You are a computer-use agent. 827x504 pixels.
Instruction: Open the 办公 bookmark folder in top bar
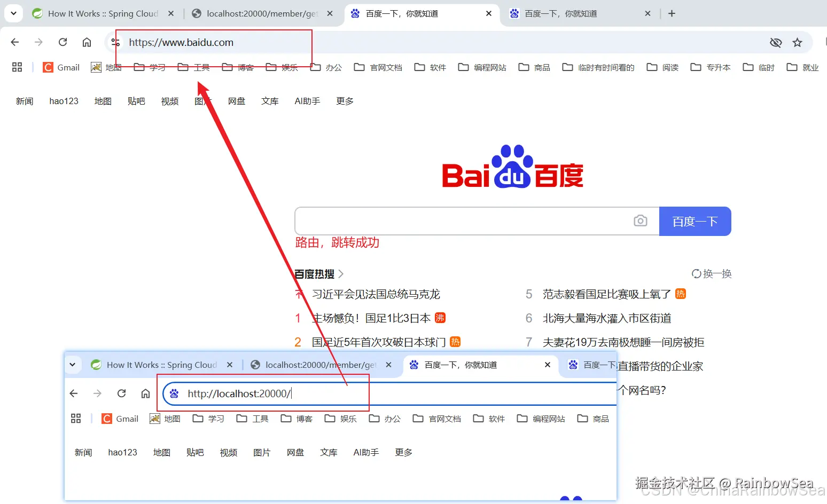326,67
